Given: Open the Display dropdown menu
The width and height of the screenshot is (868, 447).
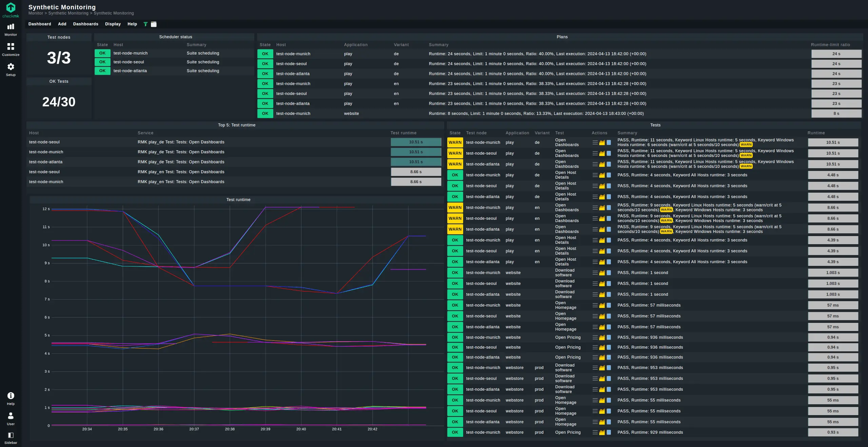Looking at the screenshot, I should click(113, 24).
